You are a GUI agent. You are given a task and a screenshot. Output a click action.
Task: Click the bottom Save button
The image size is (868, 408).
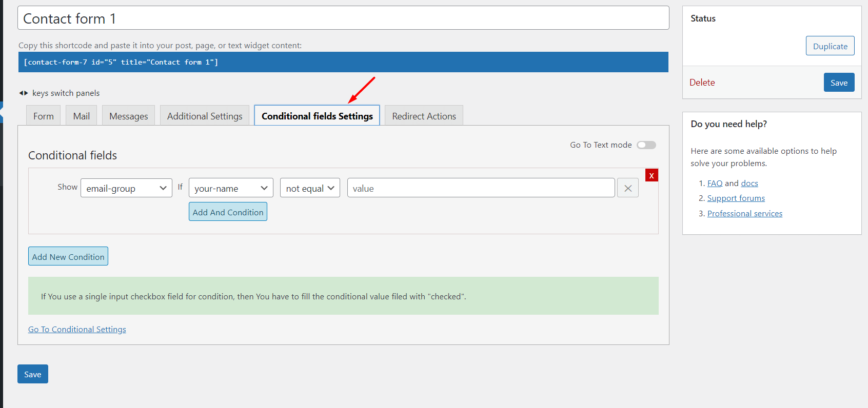pos(33,374)
